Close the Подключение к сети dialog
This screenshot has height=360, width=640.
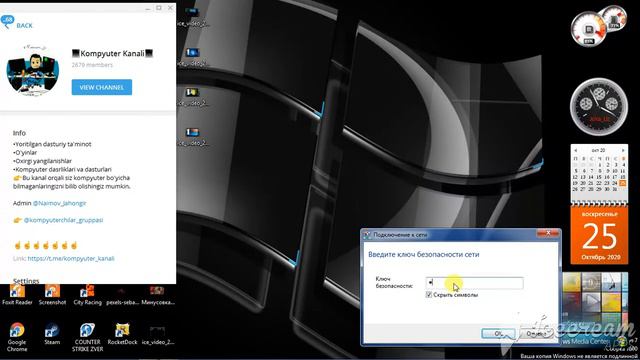click(548, 233)
